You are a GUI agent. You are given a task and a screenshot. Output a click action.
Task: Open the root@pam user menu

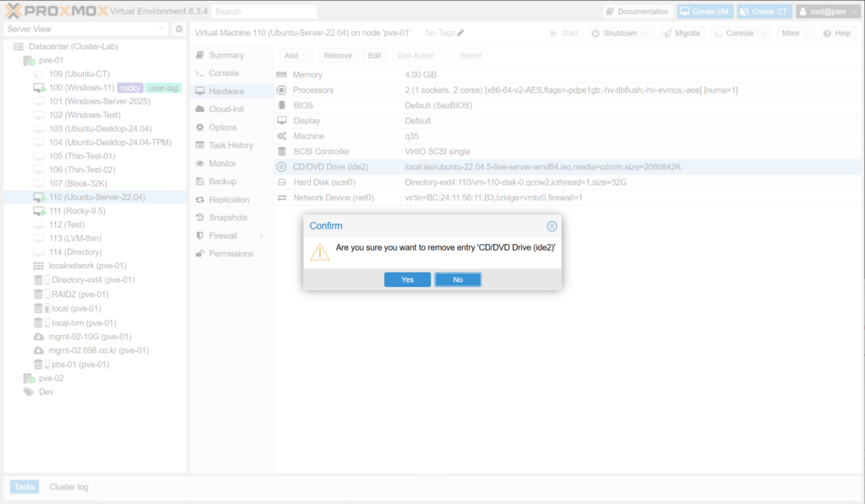pos(827,12)
